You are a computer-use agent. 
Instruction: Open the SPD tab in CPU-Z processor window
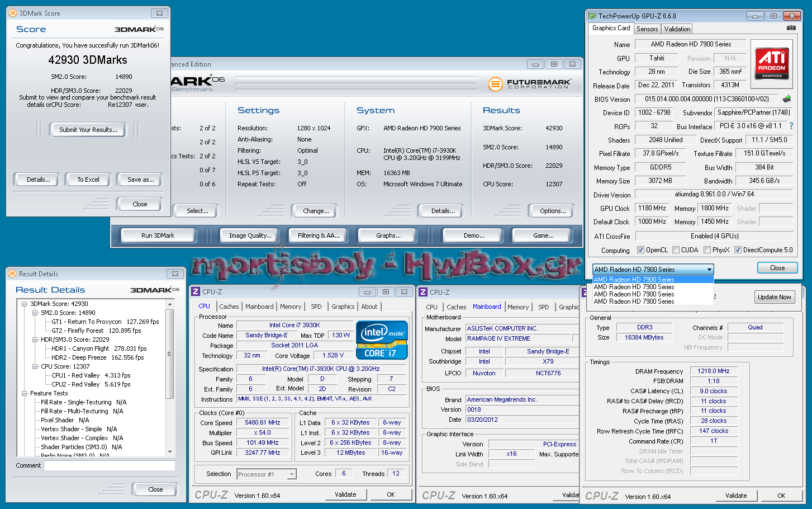[316, 307]
